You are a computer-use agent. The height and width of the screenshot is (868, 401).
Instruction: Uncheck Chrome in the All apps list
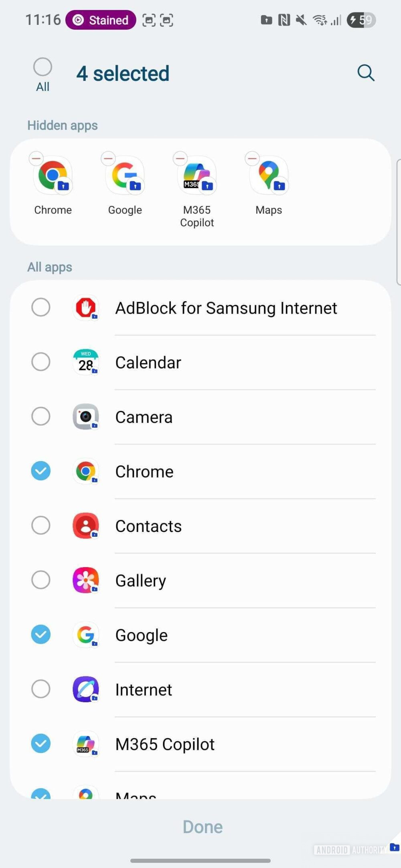pos(41,471)
